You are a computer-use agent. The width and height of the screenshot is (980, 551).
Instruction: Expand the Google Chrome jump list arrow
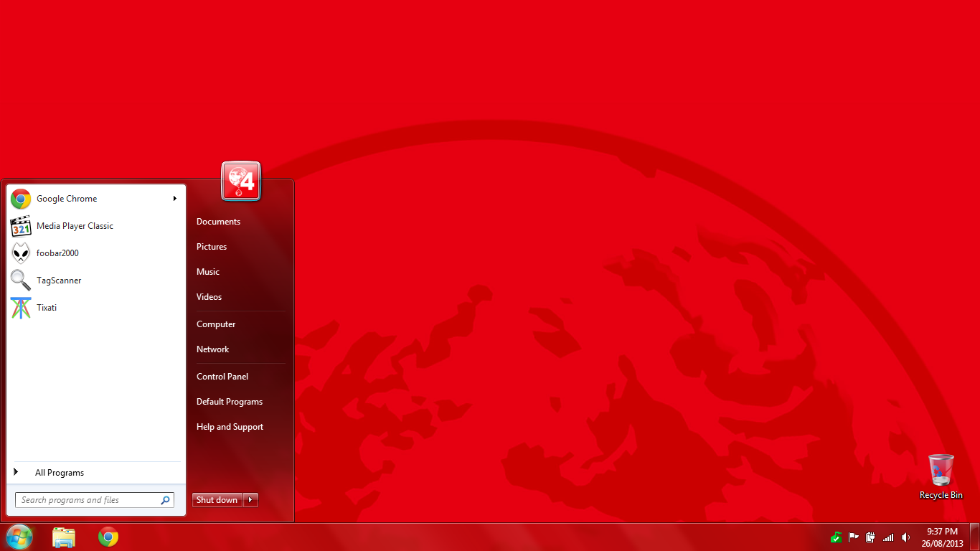(175, 199)
